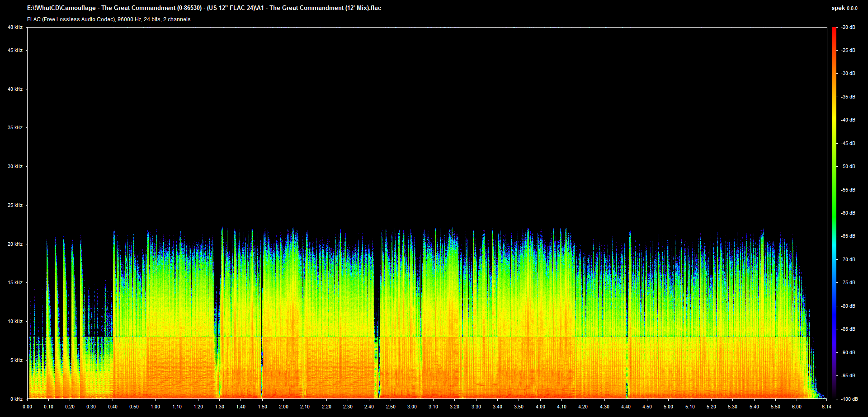Select the 10 kHz frequency axis tick
Viewport: 868px width, 417px height.
[15, 322]
